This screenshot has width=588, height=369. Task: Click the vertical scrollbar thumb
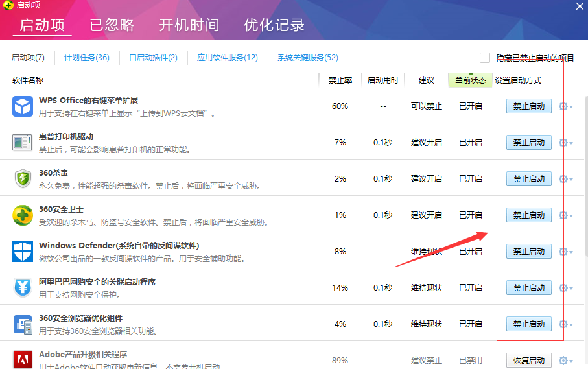[x=586, y=176]
